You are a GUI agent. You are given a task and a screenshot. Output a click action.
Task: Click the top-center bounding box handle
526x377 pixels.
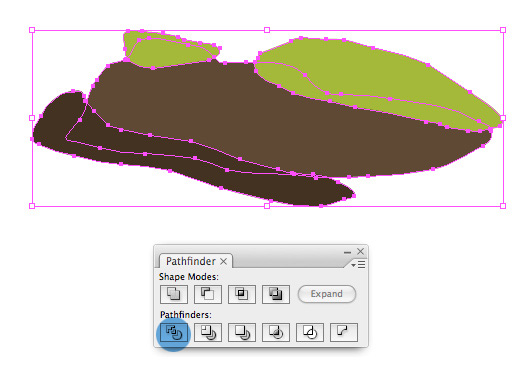click(x=267, y=30)
